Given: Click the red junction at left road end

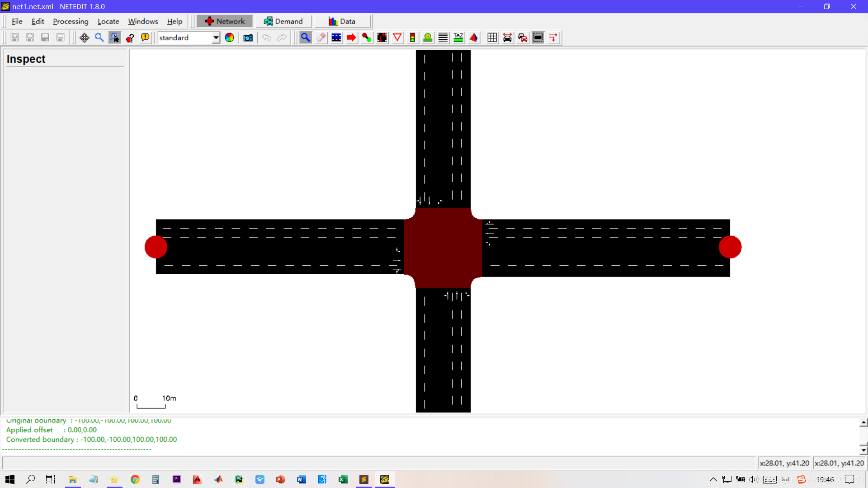Looking at the screenshot, I should coord(156,247).
